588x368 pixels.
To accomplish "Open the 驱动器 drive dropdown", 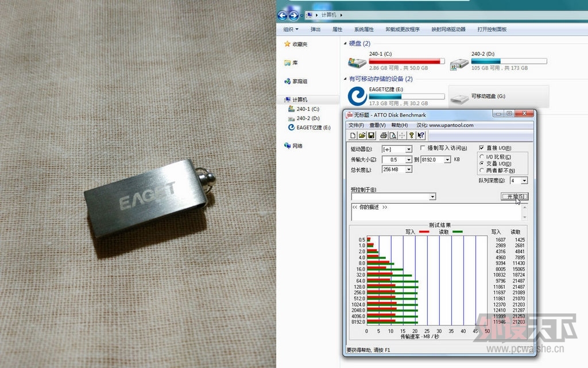I will tap(409, 149).
